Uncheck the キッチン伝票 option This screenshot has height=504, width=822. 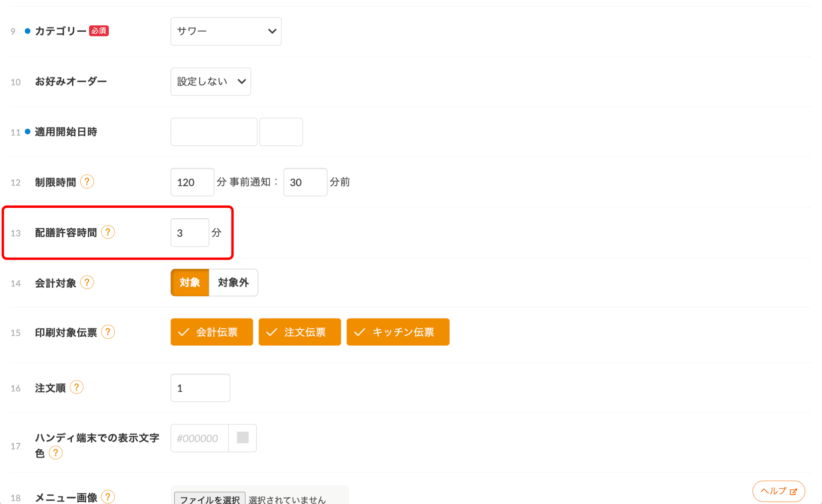[x=398, y=332]
